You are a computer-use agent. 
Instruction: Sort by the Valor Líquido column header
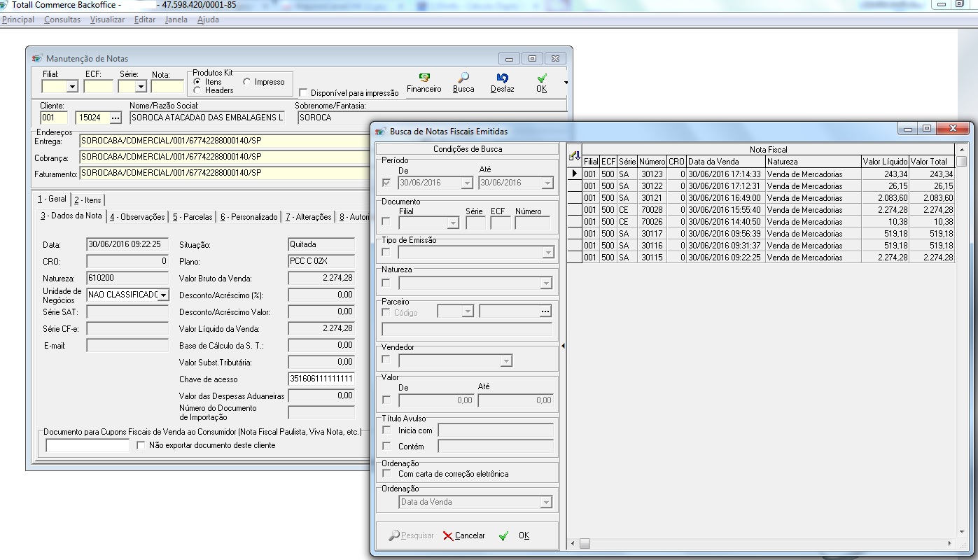point(885,162)
